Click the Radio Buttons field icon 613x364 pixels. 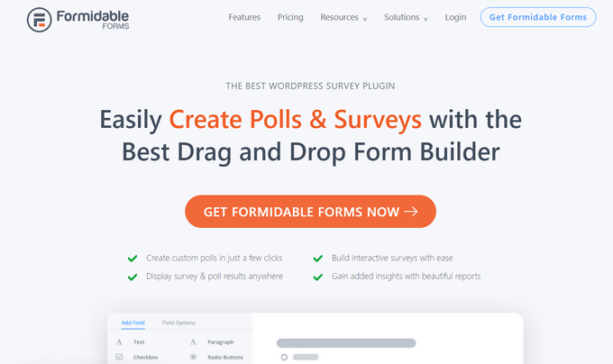193,357
